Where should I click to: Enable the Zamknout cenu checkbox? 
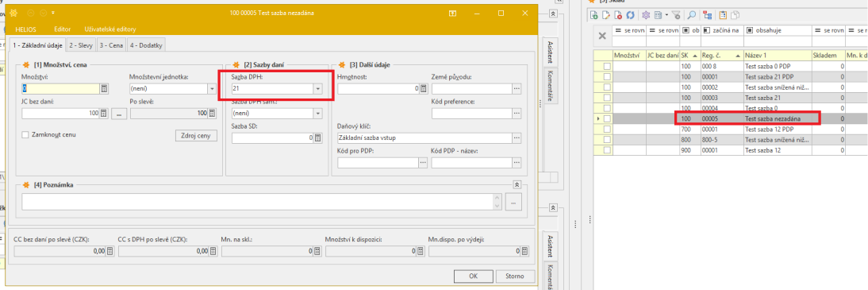point(25,135)
